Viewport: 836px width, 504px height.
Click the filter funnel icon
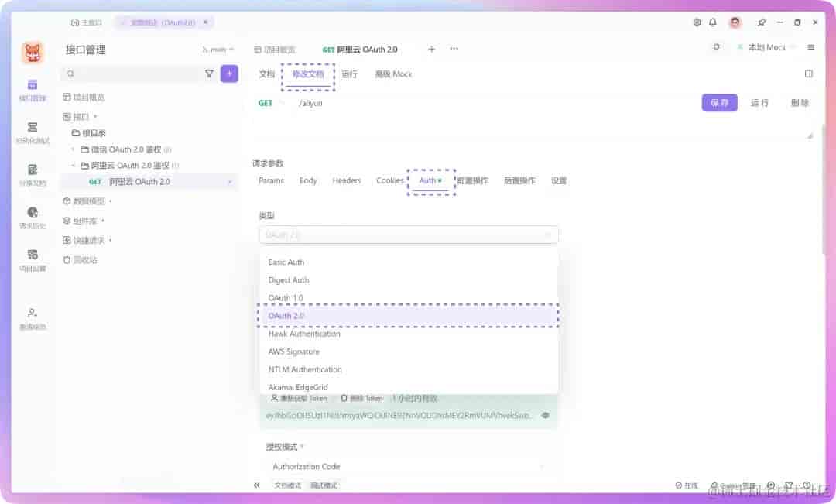click(209, 74)
